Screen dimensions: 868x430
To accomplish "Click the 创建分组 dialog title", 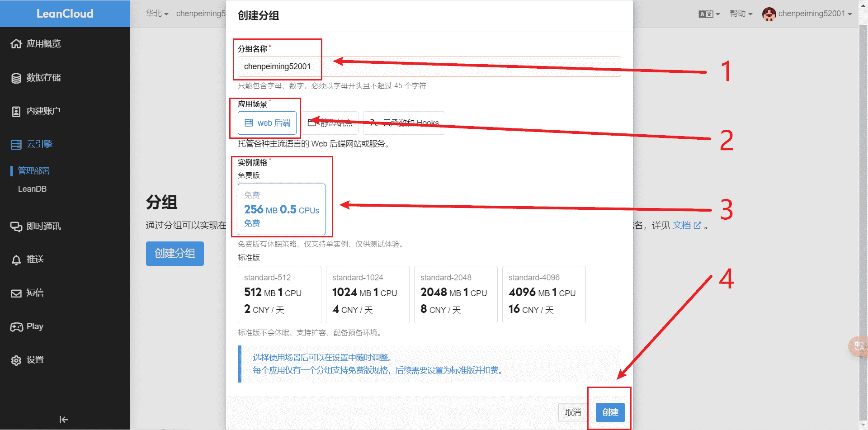I will (x=259, y=15).
